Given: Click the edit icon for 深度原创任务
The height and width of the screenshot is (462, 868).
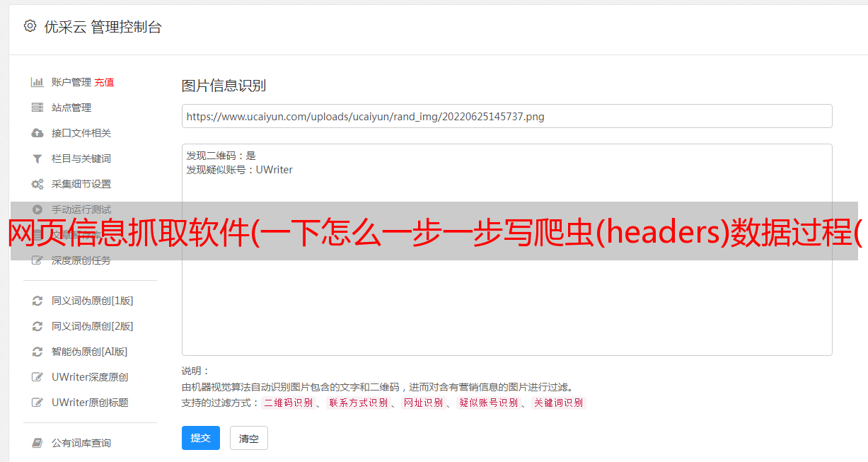Looking at the screenshot, I should 37,260.
